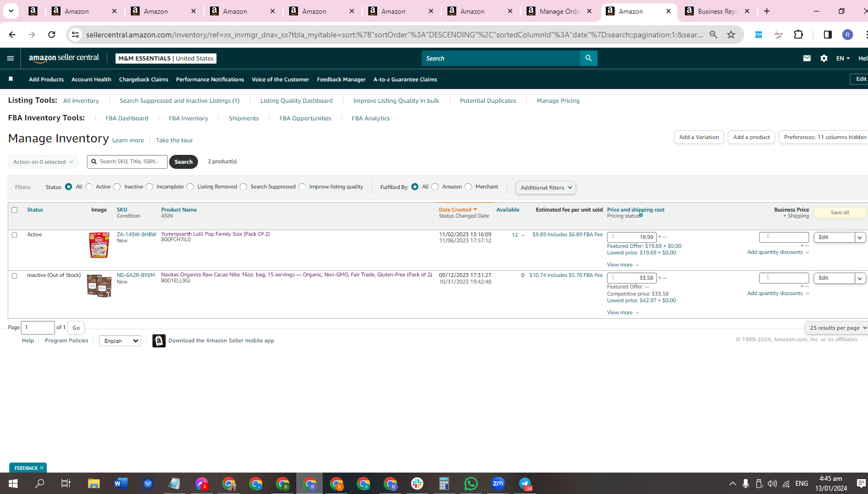The height and width of the screenshot is (494, 868).
Task: Click the page number input field
Action: 38,328
